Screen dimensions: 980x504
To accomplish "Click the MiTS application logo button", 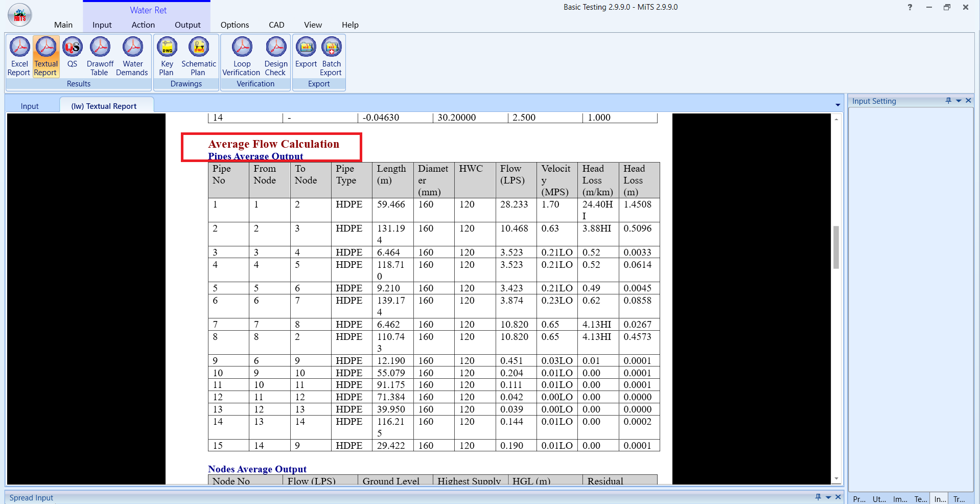I will click(20, 15).
